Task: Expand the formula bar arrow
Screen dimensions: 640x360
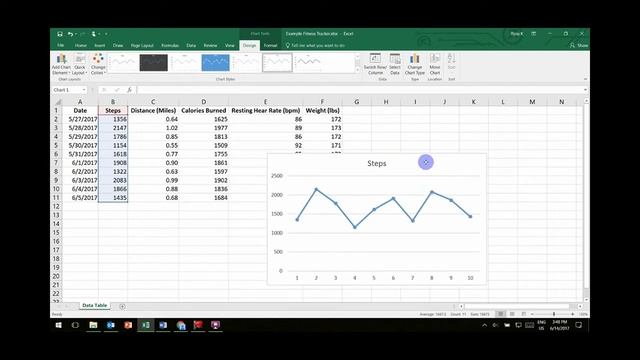Action: pos(585,90)
